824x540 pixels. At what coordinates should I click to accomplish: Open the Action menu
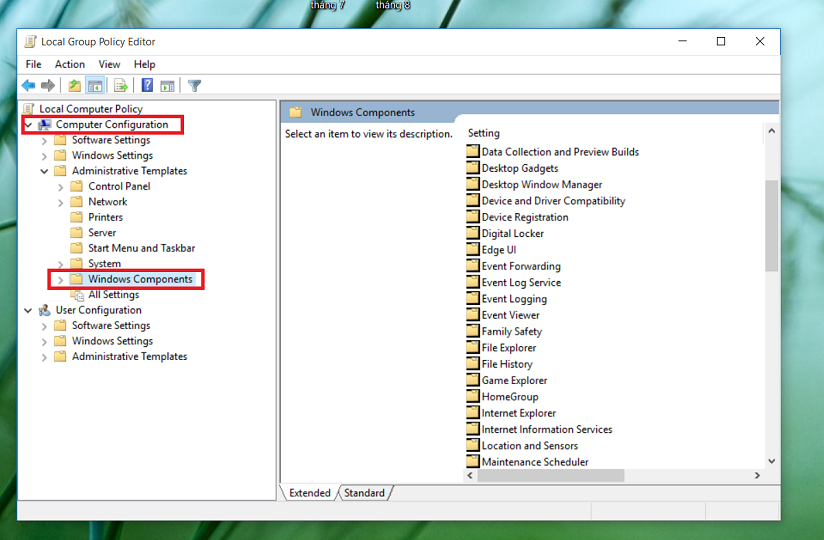click(x=69, y=64)
